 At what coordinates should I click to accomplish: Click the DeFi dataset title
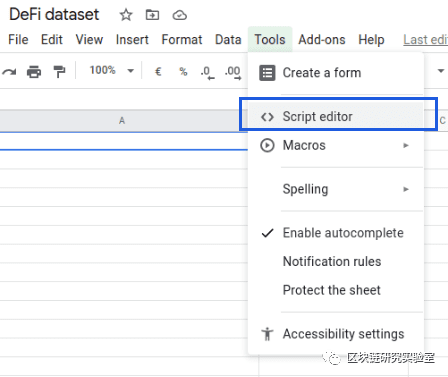[x=54, y=15]
